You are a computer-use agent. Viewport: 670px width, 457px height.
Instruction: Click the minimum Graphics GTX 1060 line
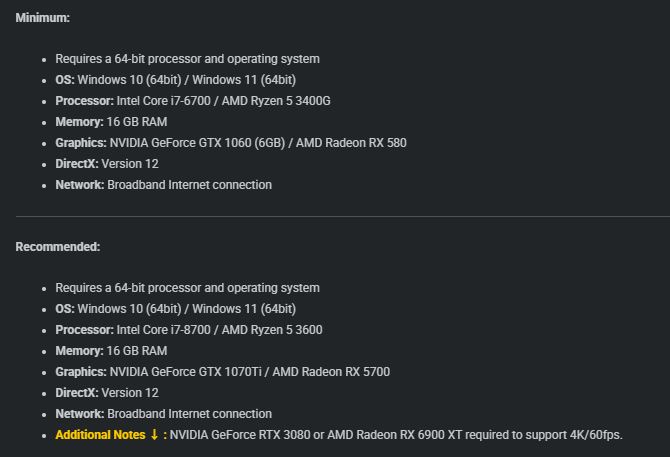[x=231, y=142]
